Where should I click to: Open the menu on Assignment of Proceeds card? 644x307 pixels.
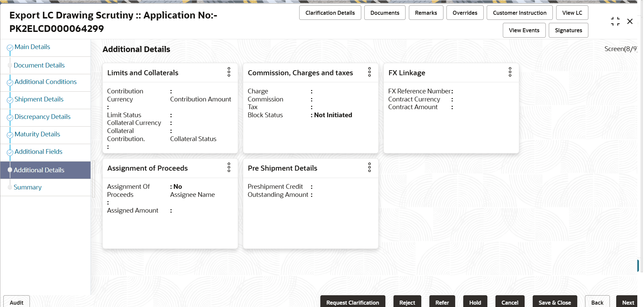pos(229,168)
